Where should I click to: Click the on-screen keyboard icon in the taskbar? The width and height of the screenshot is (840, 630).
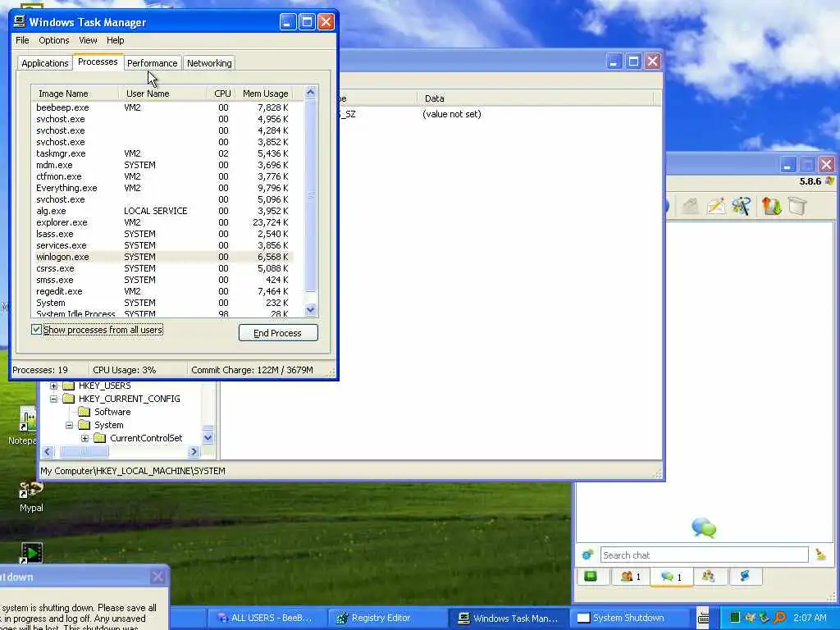703,618
